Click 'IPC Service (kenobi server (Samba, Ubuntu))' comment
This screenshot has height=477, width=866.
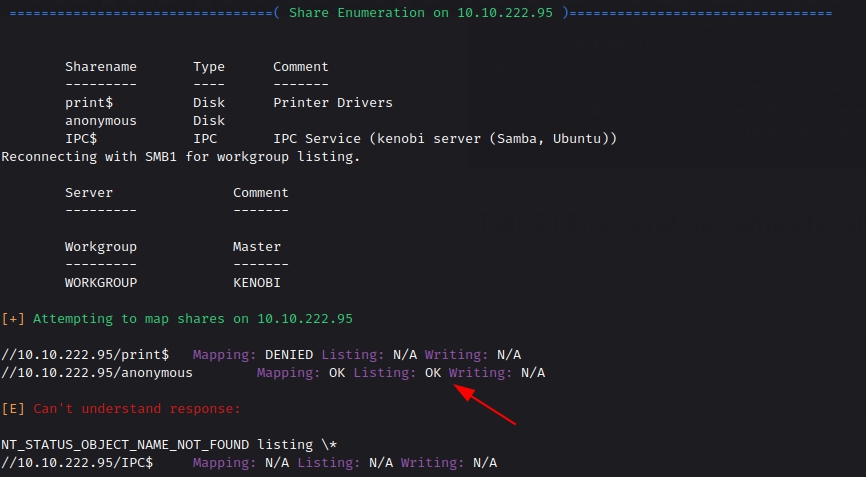(445, 139)
